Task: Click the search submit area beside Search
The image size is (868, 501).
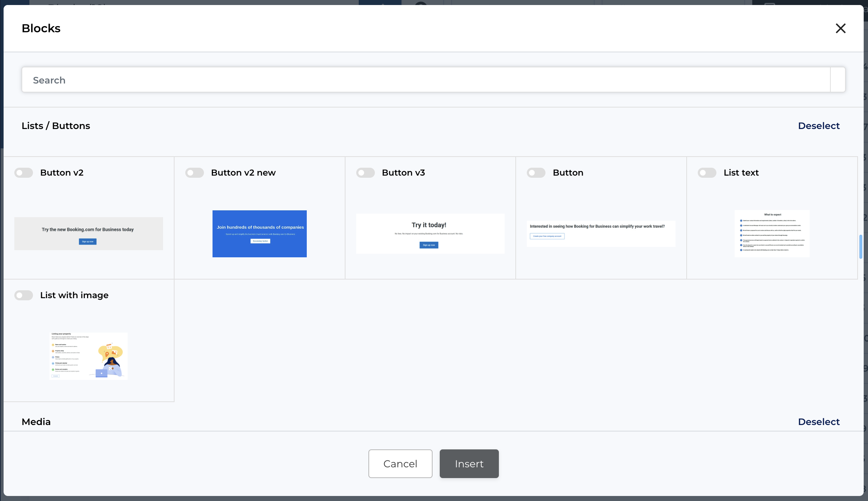Action: pos(838,80)
